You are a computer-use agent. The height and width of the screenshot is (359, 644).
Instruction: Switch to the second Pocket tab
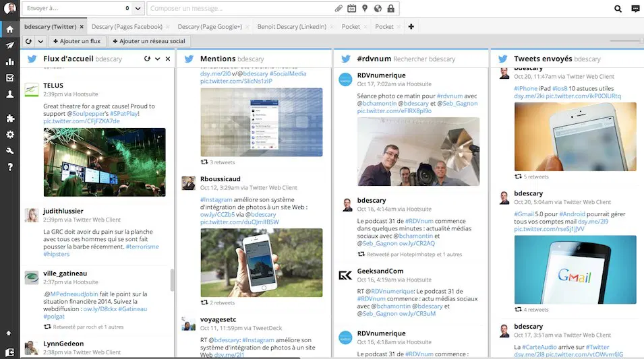click(384, 27)
